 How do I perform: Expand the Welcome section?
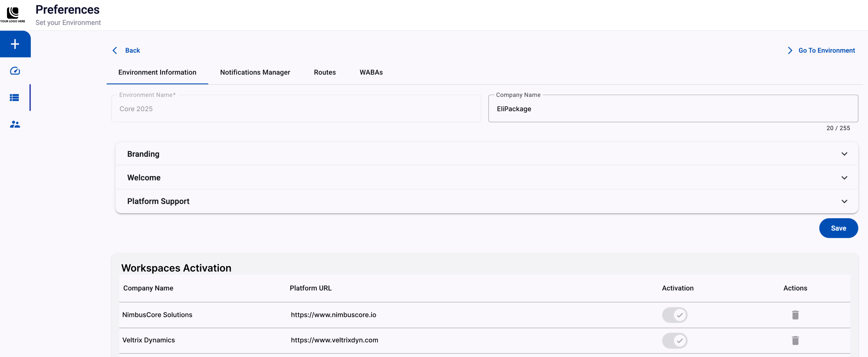[487, 178]
